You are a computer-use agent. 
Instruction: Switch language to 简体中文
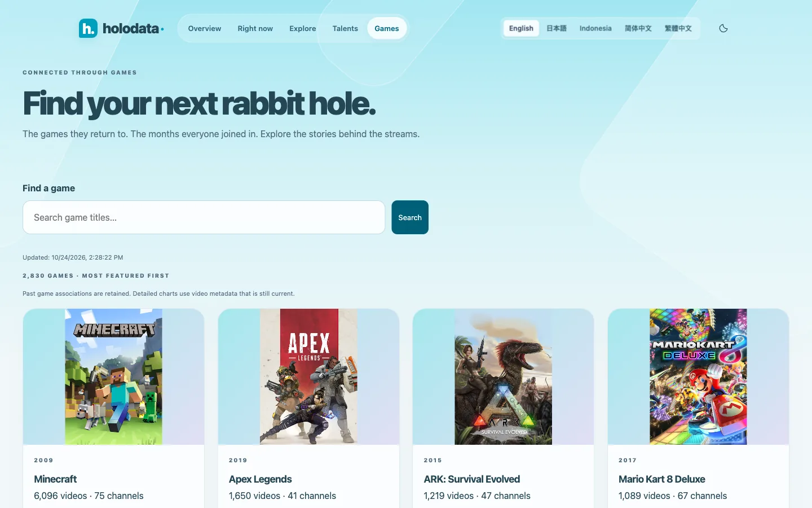[x=638, y=28]
